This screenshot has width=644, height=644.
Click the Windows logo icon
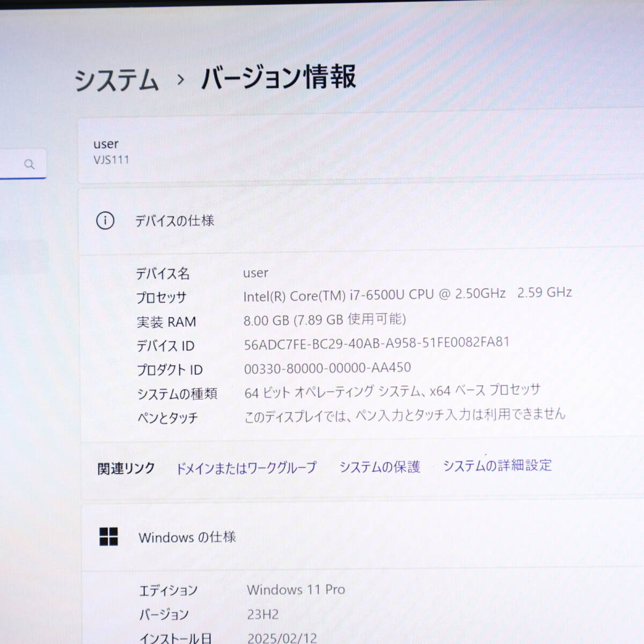tap(108, 536)
